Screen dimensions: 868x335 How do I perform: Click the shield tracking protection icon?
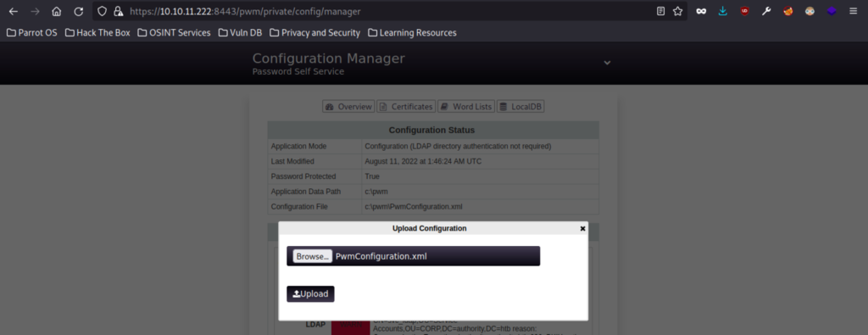(x=102, y=11)
